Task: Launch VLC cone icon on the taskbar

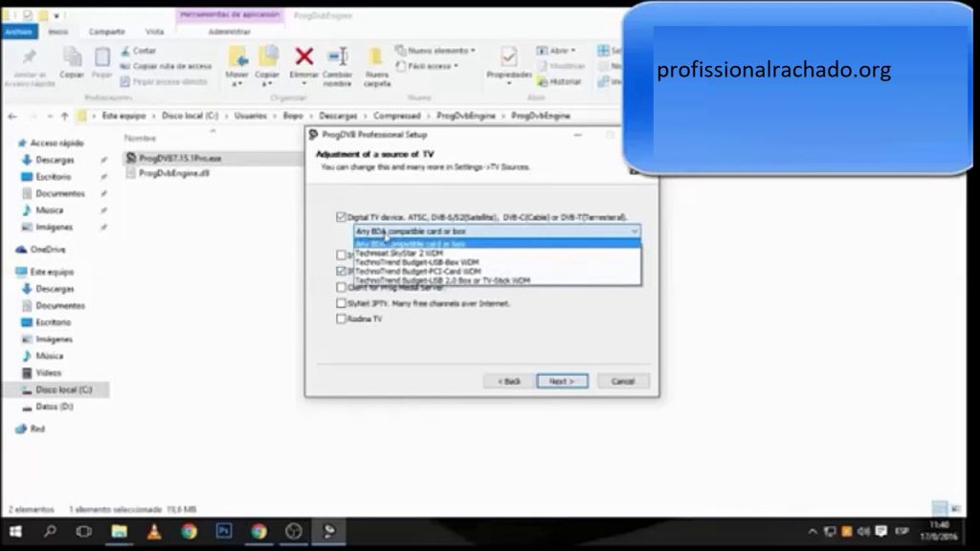Action: pyautogui.click(x=154, y=531)
